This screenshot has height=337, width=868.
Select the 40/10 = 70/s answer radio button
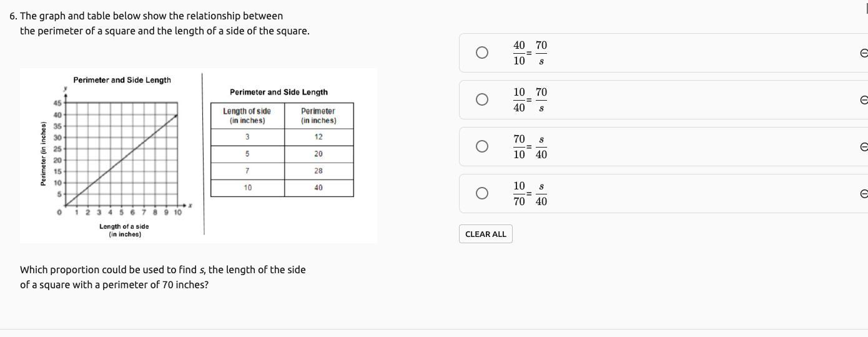click(x=481, y=53)
